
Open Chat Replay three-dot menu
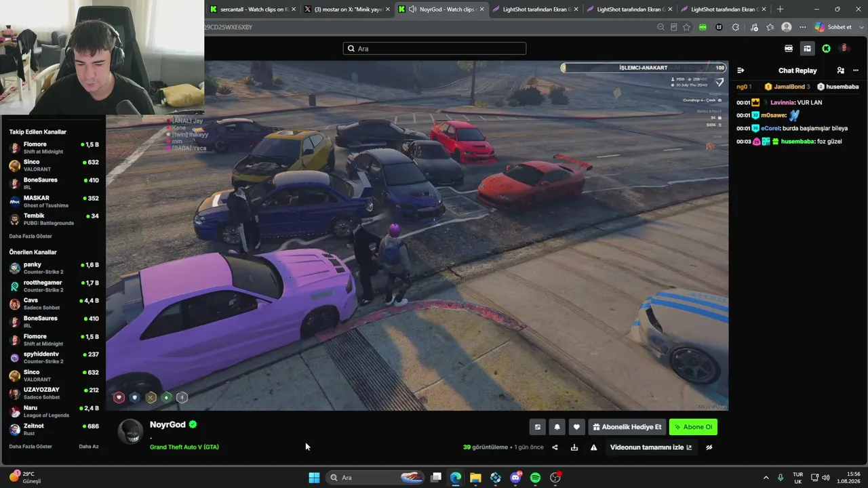click(x=856, y=70)
